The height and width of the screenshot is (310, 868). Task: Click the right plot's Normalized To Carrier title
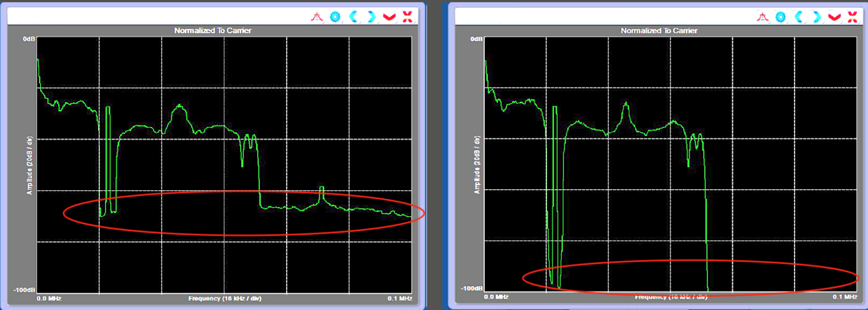point(659,30)
